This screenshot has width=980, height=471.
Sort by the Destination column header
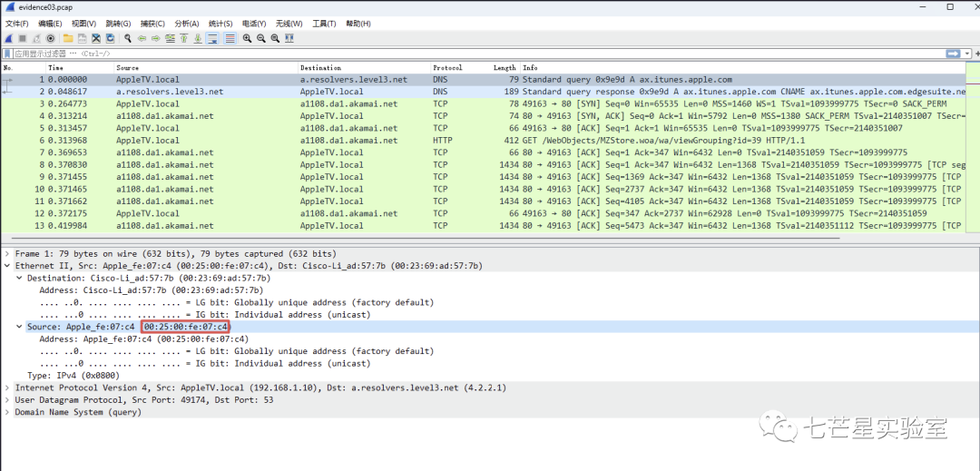[x=365, y=67]
